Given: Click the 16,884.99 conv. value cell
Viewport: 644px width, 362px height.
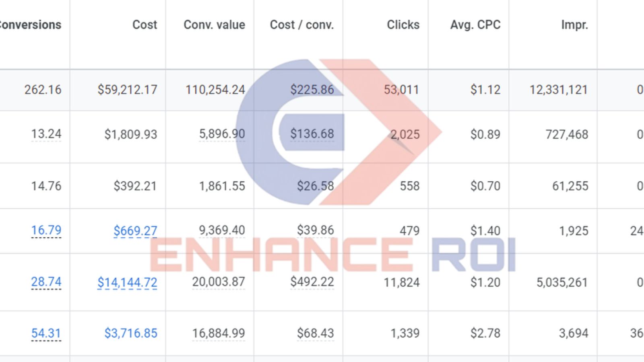Looking at the screenshot, I should coord(219,333).
